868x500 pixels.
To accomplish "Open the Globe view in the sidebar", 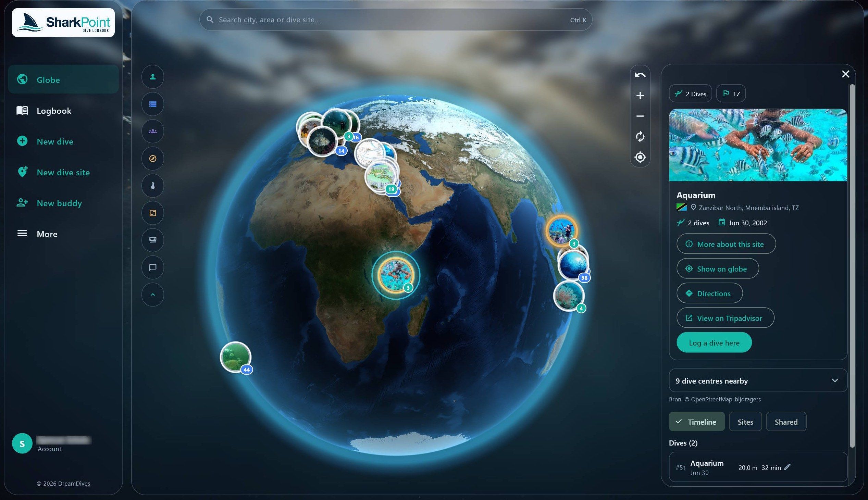I will tap(63, 79).
